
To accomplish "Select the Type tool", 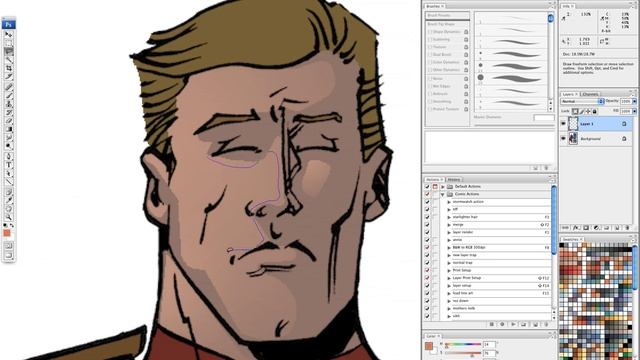I will [x=8, y=165].
